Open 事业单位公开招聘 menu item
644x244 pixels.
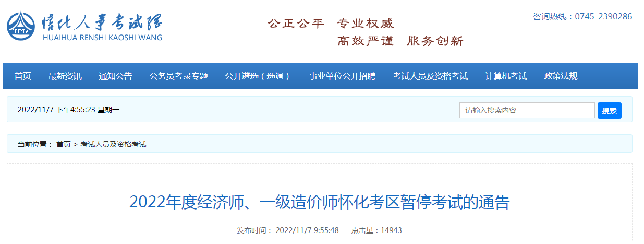coord(342,76)
